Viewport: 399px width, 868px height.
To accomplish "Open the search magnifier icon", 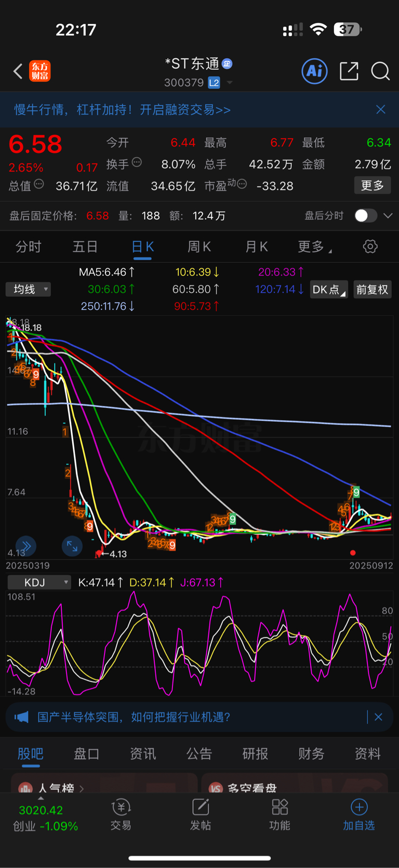I will [x=380, y=71].
